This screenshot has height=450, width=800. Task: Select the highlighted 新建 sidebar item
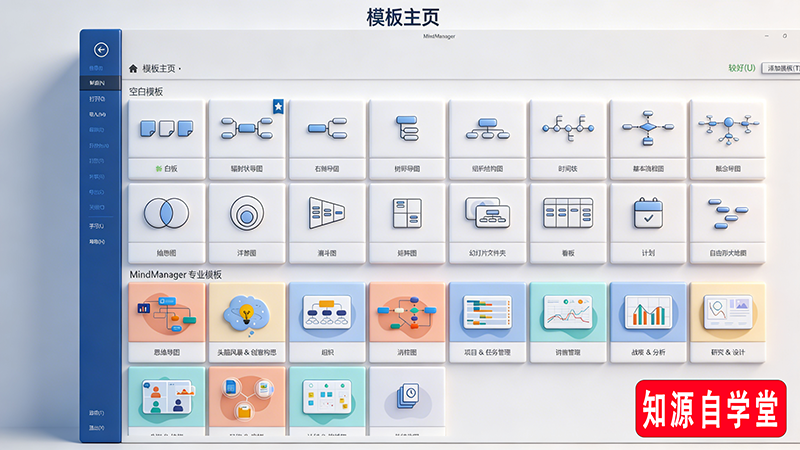pyautogui.click(x=97, y=83)
